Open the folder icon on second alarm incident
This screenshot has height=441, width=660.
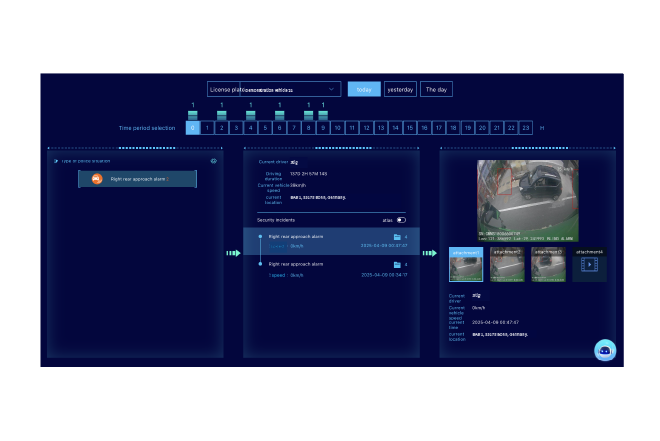pyautogui.click(x=397, y=264)
